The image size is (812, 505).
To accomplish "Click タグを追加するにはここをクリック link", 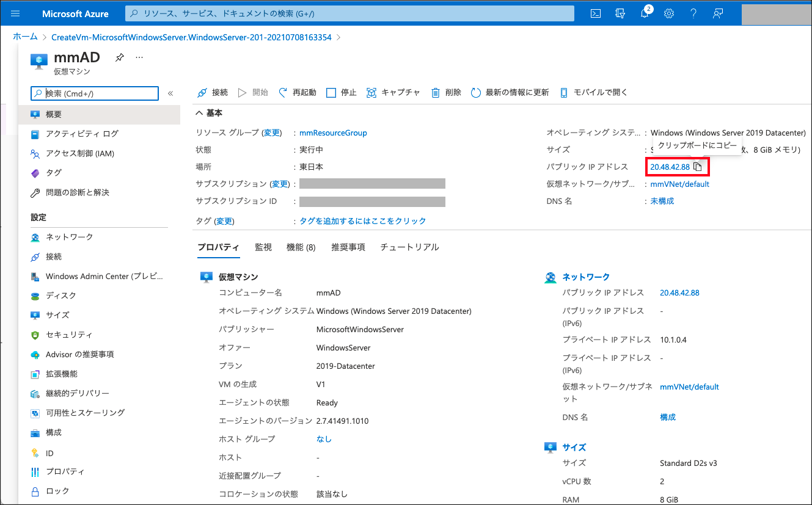I will point(363,221).
